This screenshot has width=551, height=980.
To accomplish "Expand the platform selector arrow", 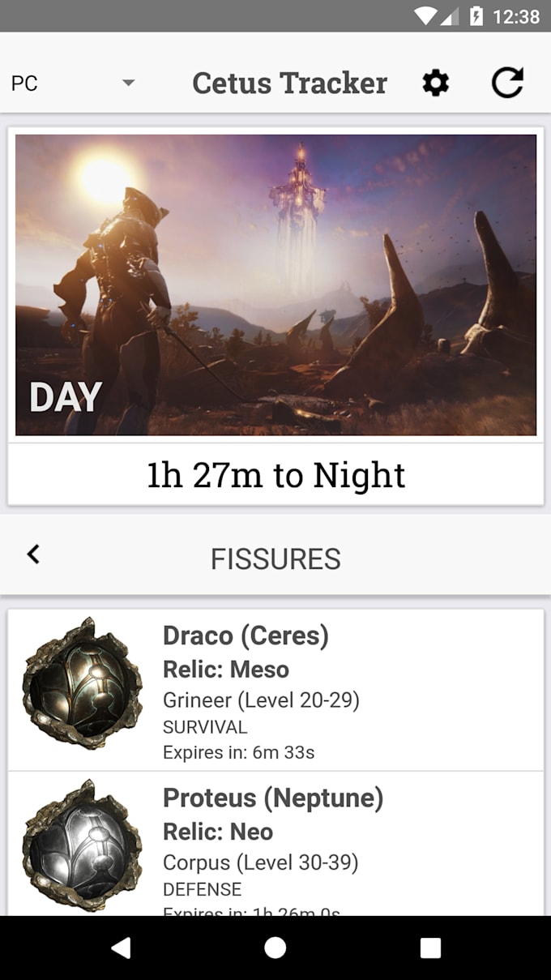I will click(128, 83).
